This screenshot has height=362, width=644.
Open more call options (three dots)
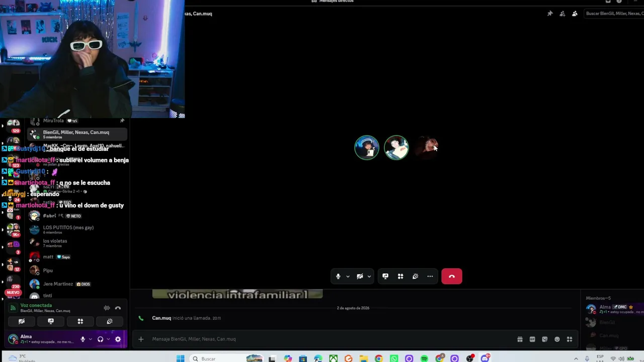click(x=430, y=276)
